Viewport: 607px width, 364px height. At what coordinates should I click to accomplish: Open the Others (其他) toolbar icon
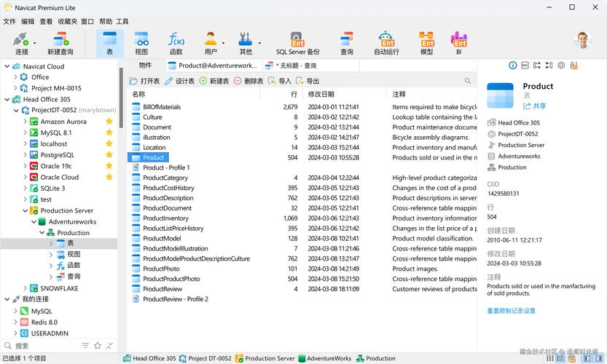point(246,43)
